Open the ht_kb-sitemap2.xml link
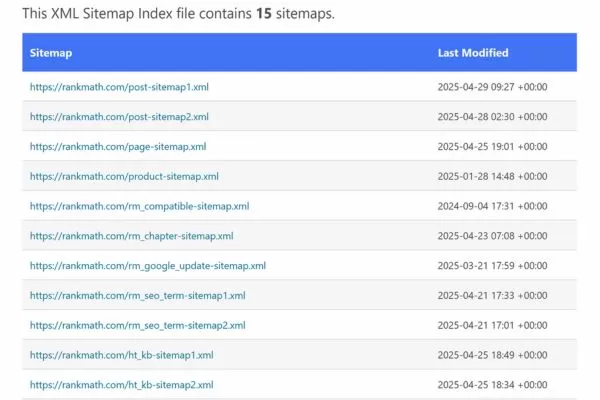This screenshot has width=600, height=400. pos(122,385)
